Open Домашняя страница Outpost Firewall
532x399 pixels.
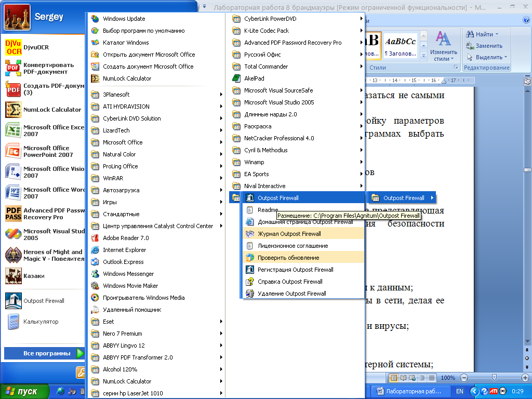point(303,222)
